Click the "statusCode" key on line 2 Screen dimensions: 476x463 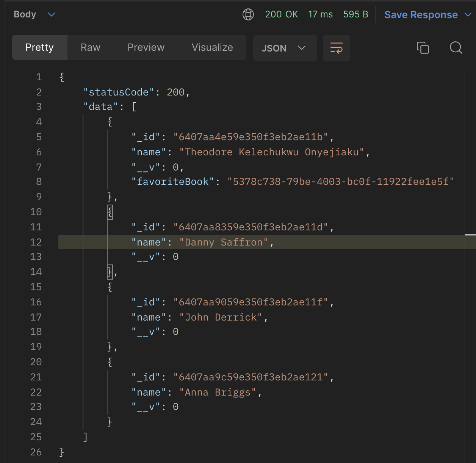pyautogui.click(x=119, y=92)
